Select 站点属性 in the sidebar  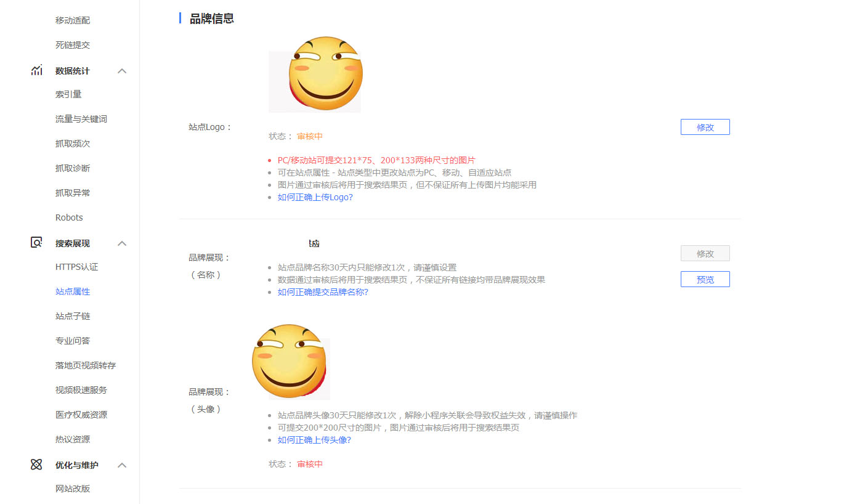pos(73,291)
